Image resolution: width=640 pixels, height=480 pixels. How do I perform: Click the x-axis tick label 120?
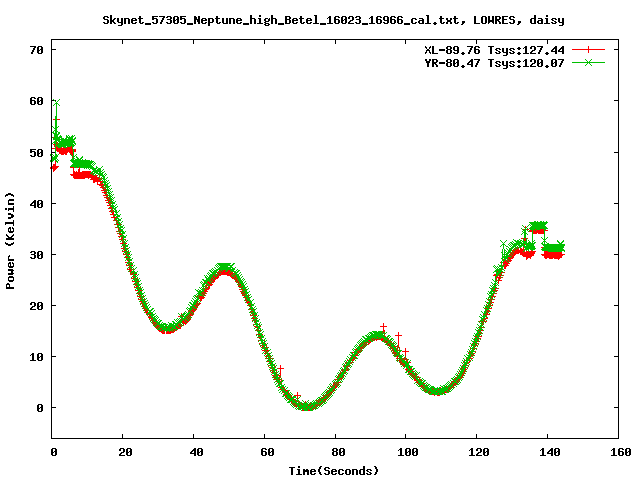478,452
